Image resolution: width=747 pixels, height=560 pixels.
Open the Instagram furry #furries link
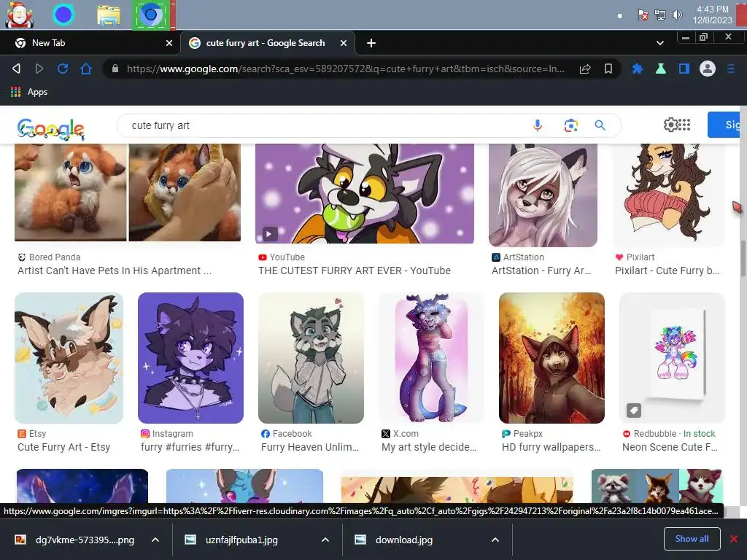(x=190, y=447)
